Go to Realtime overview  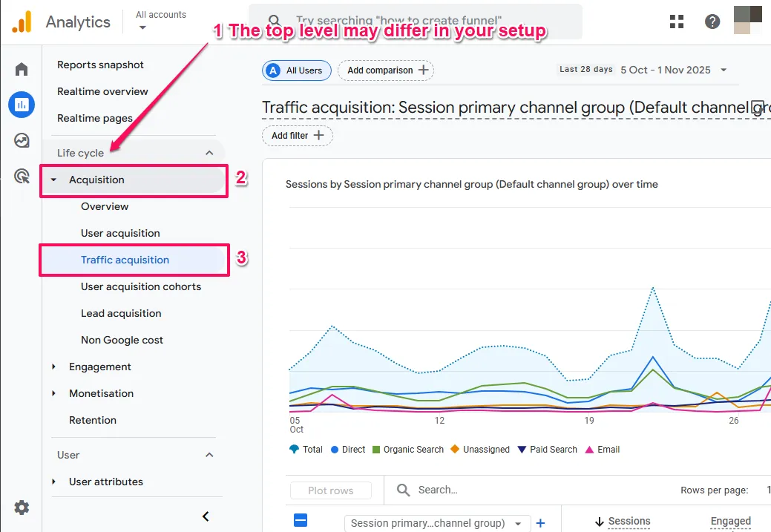[x=102, y=91]
